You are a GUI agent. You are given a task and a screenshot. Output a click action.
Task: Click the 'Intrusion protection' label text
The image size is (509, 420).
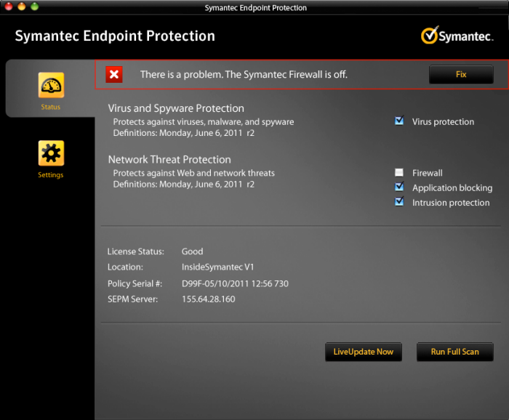pos(451,203)
